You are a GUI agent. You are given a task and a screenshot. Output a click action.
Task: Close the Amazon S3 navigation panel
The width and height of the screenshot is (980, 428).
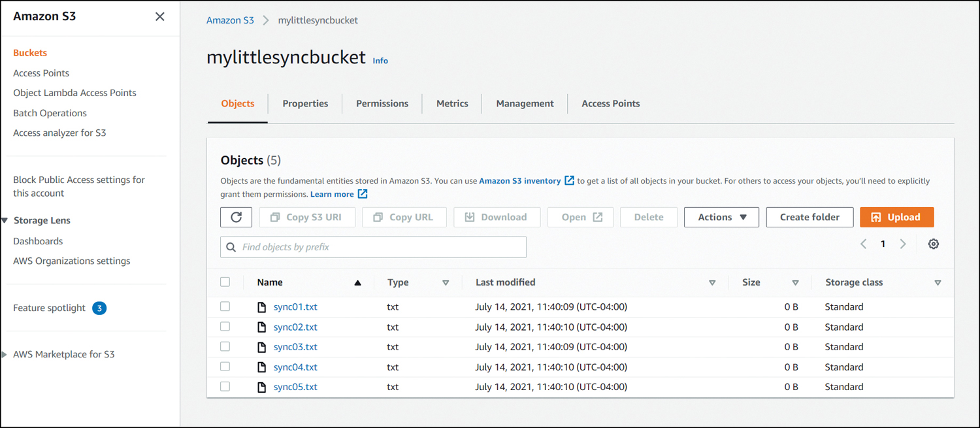[159, 16]
